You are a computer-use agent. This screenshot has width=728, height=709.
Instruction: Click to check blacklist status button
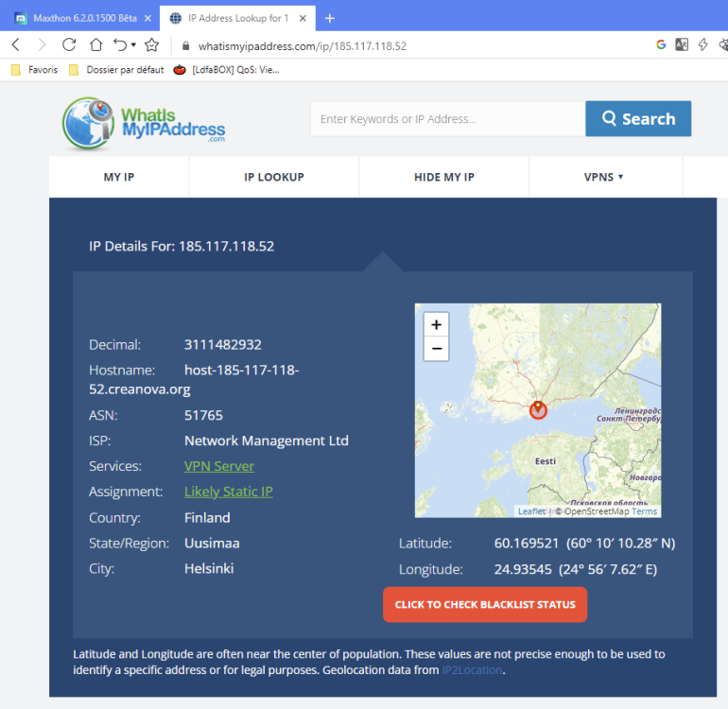(x=485, y=605)
